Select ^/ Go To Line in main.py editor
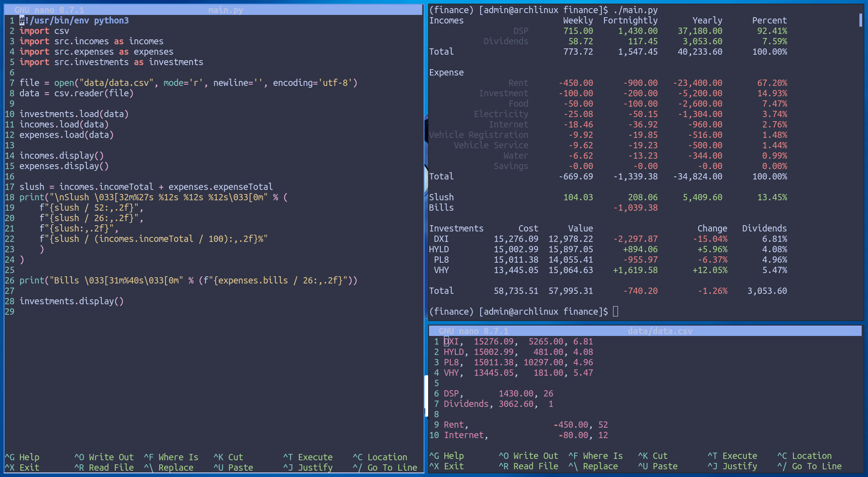The width and height of the screenshot is (868, 477). (x=385, y=468)
